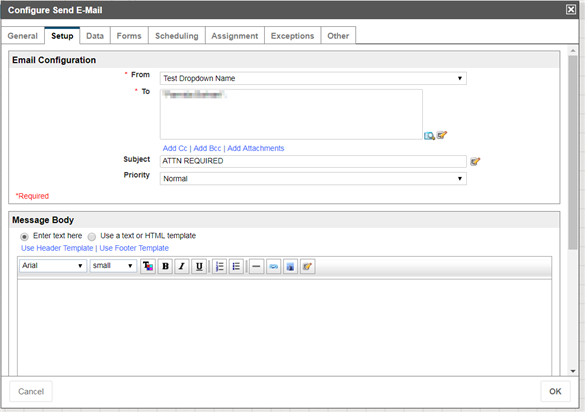Open the Arial font family dropdown

coord(53,266)
